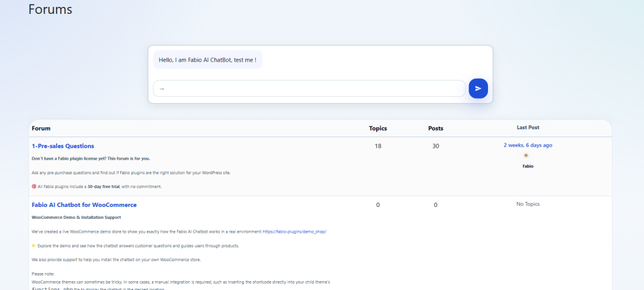Send the chatbot message with the arrow button
Viewport: 644px width, 290px height.
point(478,88)
